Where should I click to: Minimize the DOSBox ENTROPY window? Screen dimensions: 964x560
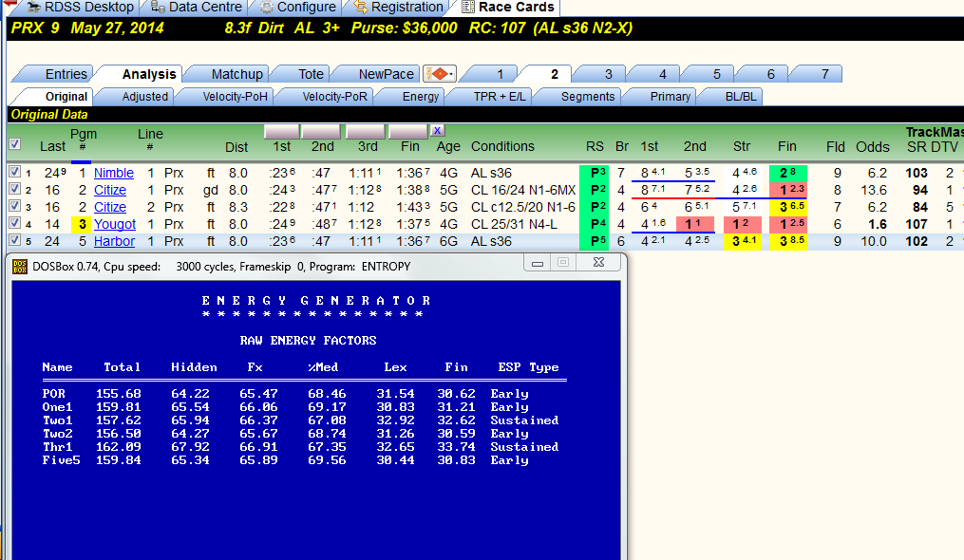coord(538,263)
